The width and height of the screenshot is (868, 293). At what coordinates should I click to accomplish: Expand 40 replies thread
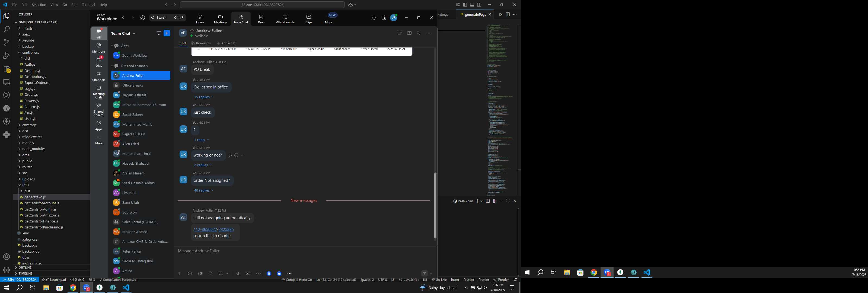[203, 190]
